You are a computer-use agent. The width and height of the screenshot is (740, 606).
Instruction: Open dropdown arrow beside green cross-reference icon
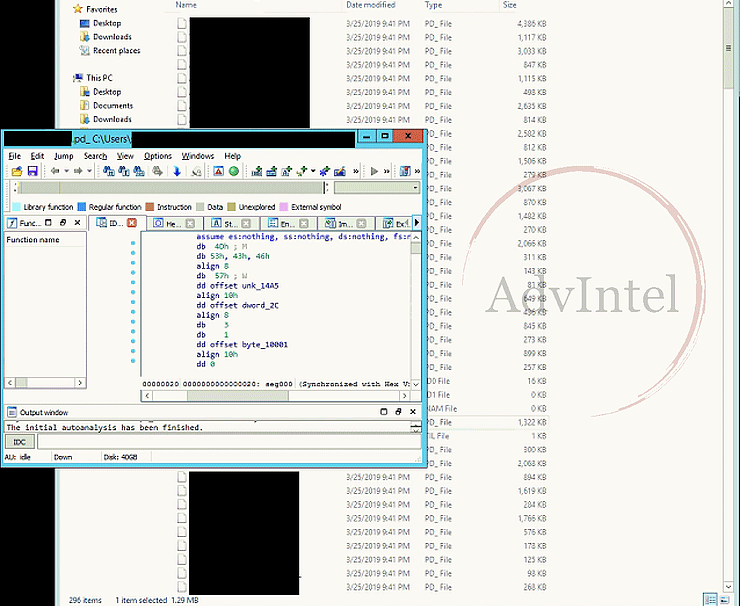coord(313,171)
